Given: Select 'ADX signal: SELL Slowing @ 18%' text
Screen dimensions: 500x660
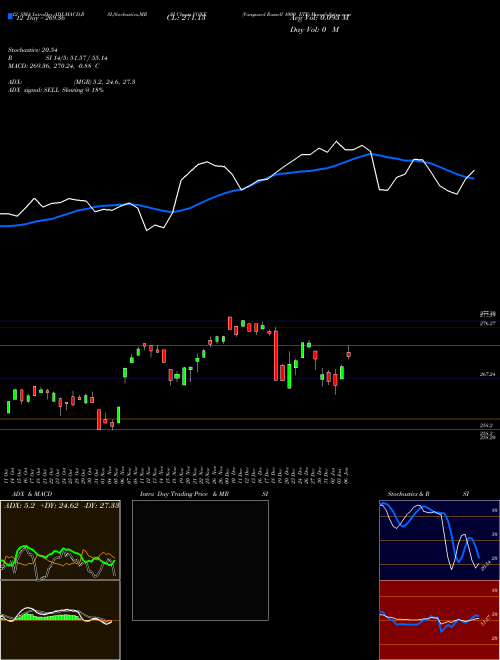Looking at the screenshot, I should (56, 90).
